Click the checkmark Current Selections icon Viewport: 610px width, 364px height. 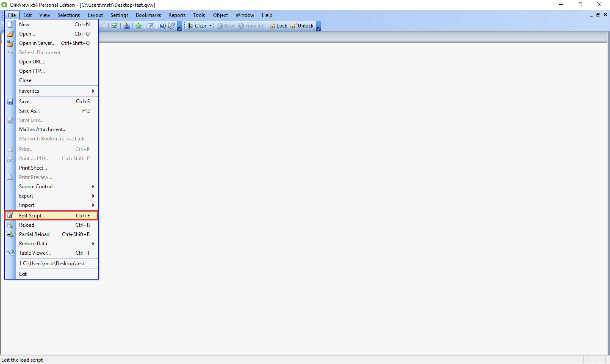pos(114,26)
